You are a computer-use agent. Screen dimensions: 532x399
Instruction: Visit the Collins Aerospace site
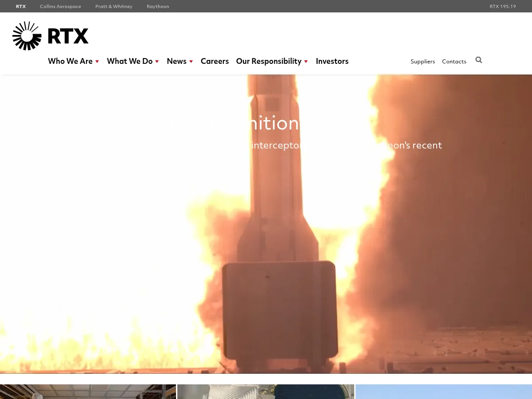tap(60, 6)
